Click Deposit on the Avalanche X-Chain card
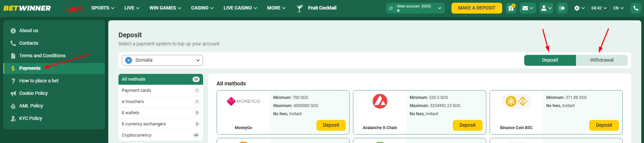 pos(467,125)
